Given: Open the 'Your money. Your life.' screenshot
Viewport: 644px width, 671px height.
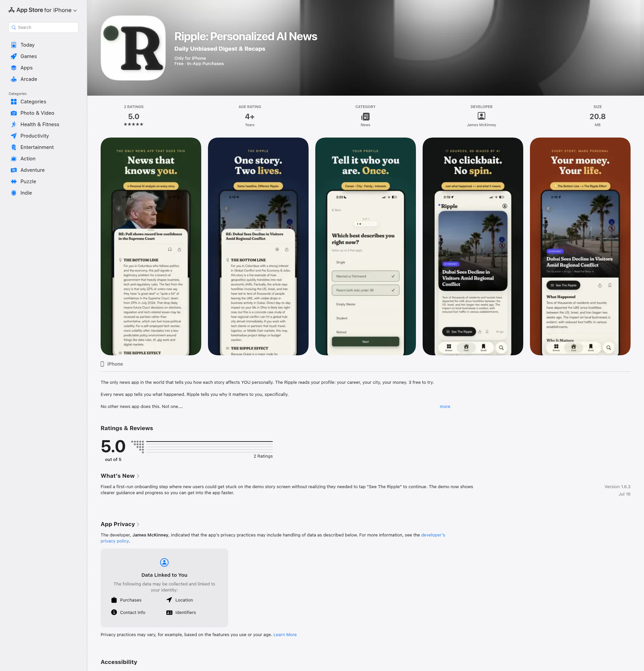Looking at the screenshot, I should click(x=580, y=247).
